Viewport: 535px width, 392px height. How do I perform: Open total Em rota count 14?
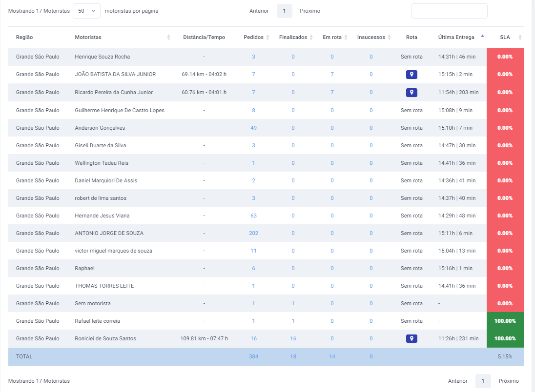332,356
